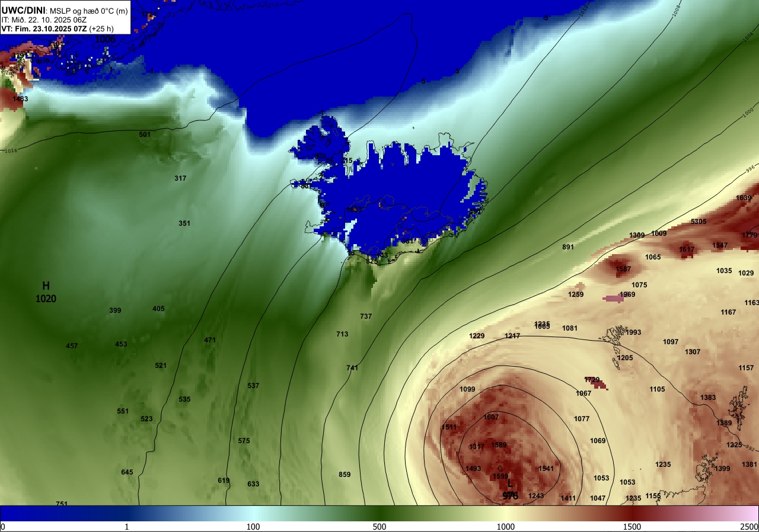Click the 1993 height value

[633, 332]
